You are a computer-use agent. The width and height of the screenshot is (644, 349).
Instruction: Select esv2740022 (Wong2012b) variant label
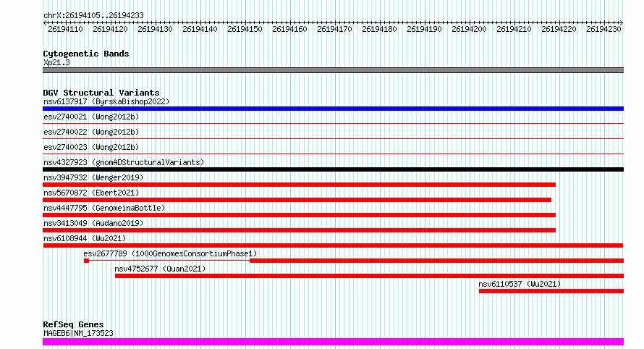91,132
